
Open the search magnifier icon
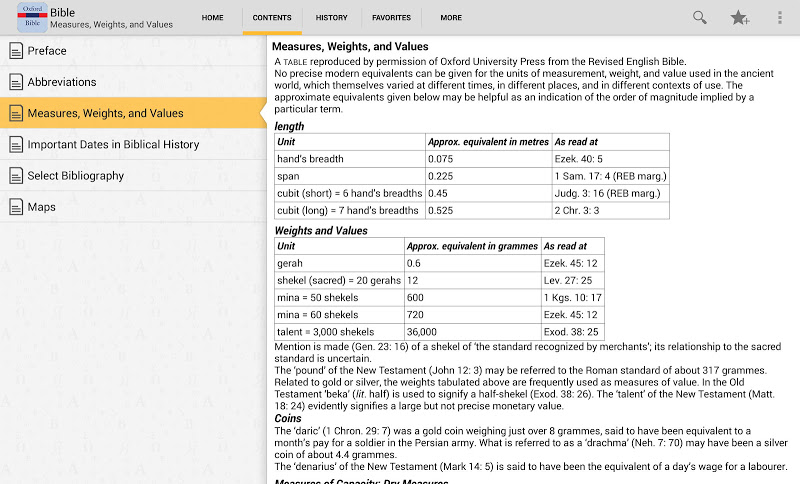click(700, 17)
